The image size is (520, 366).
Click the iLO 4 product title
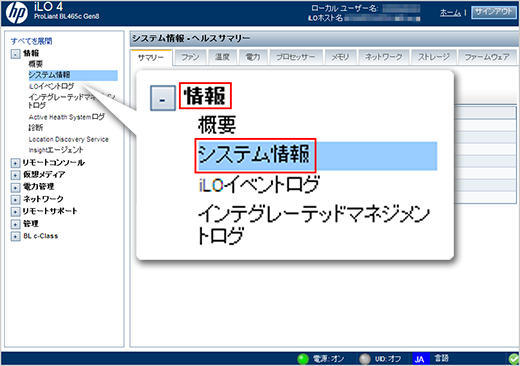coord(48,7)
